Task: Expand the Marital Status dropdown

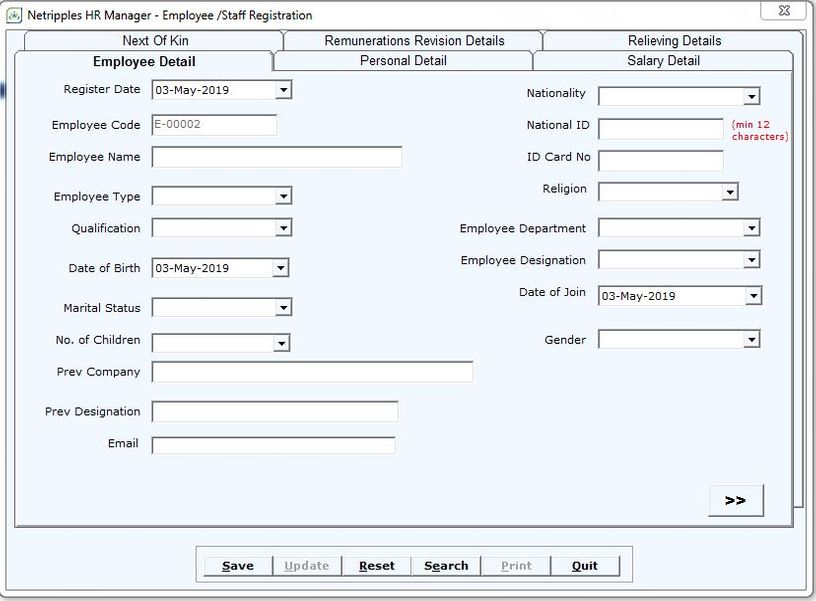Action: pyautogui.click(x=283, y=308)
